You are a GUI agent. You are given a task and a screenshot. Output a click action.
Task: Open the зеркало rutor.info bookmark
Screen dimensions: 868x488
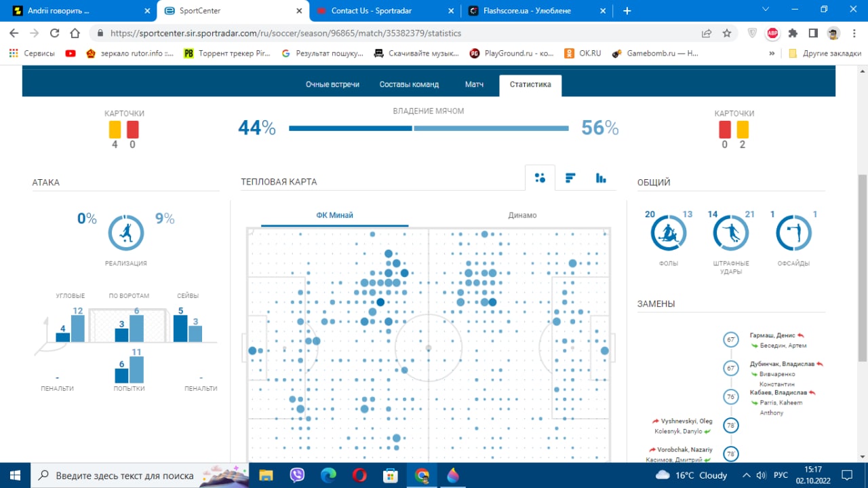(130, 54)
